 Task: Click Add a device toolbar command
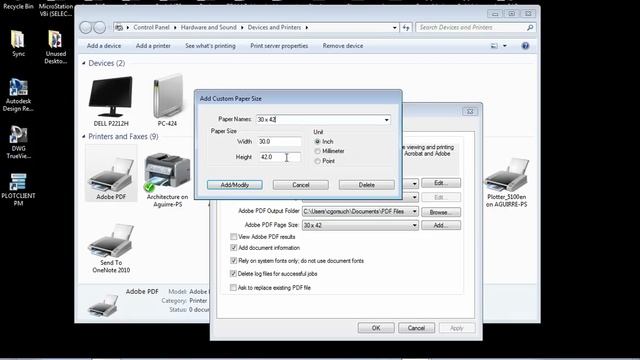pyautogui.click(x=104, y=46)
